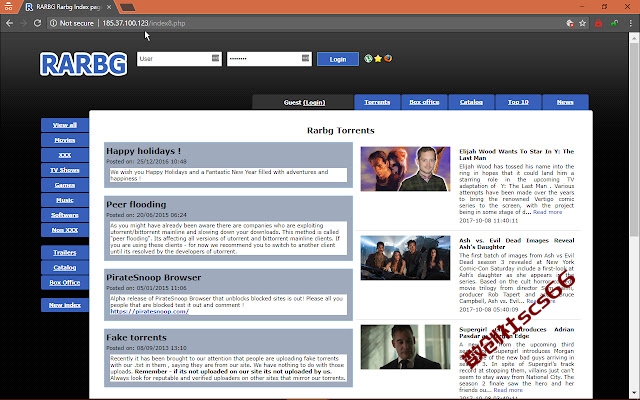This screenshot has width=640, height=400.
Task: Select TV Shows in the sidebar
Action: pyautogui.click(x=64, y=170)
